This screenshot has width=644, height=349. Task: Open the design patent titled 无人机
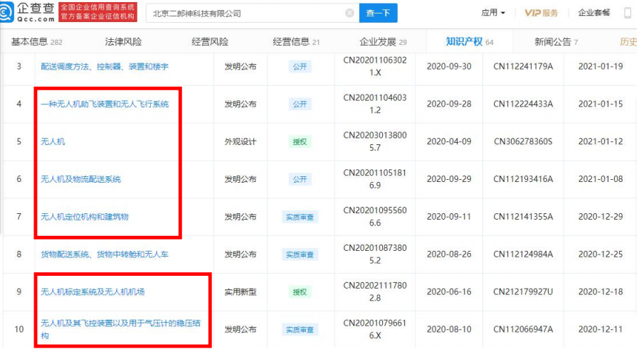pos(53,141)
